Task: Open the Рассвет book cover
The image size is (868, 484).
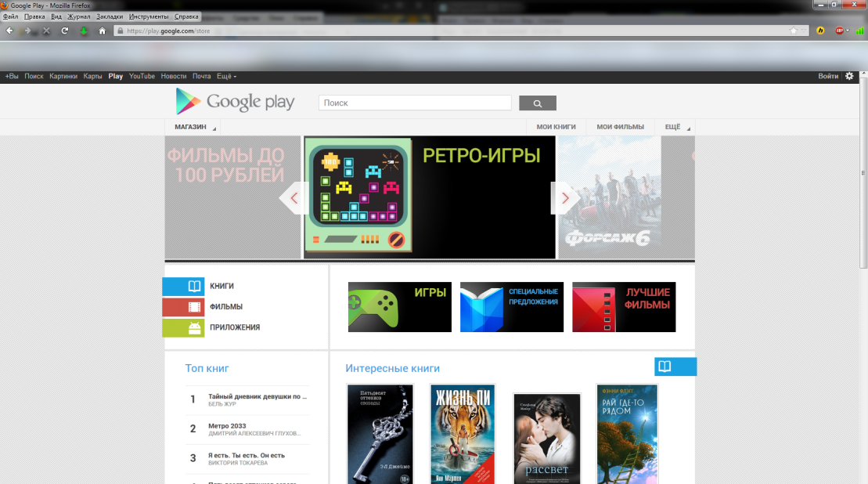Action: point(547,439)
